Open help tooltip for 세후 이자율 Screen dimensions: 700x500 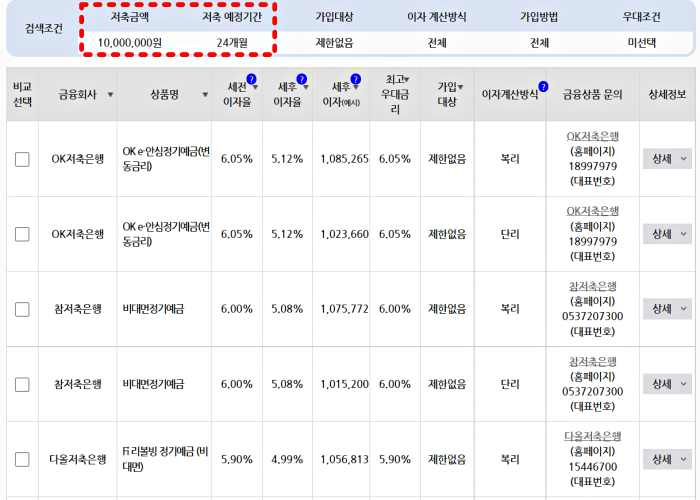(302, 79)
